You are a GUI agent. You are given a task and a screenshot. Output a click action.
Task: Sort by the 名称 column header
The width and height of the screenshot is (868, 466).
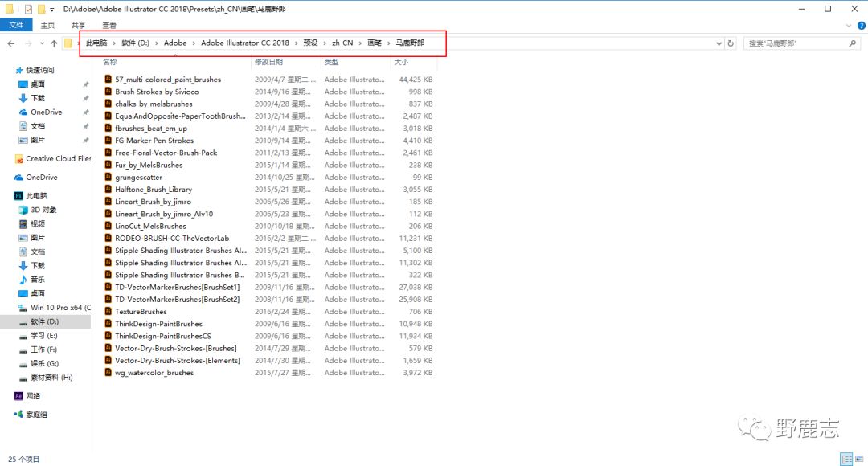click(109, 62)
